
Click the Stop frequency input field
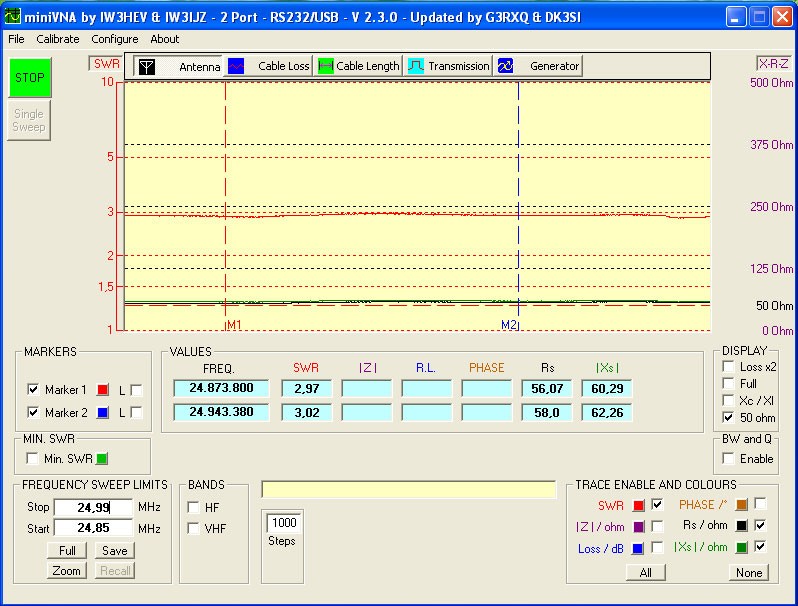click(x=93, y=507)
